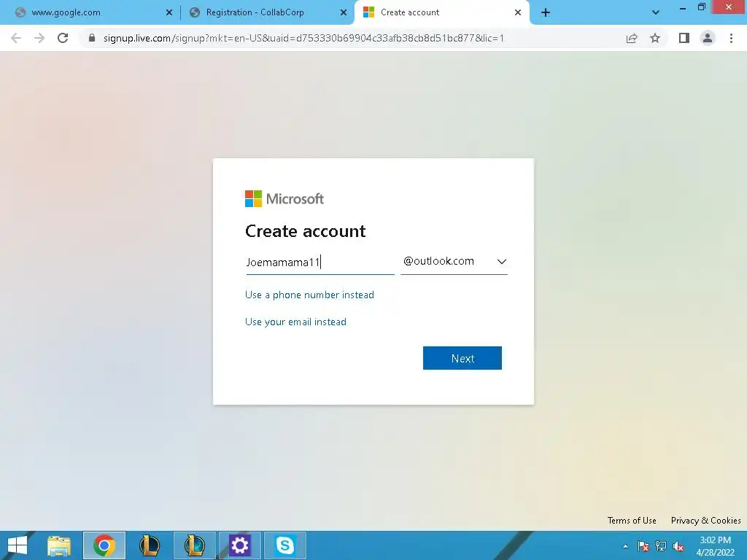Open the browser side panel icon
The height and width of the screenshot is (560, 747).
pyautogui.click(x=684, y=38)
